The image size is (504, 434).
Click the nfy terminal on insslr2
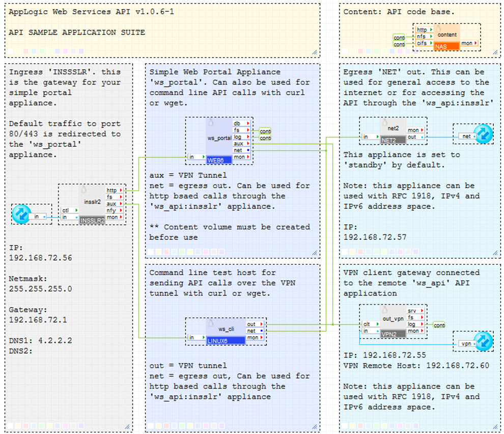click(x=114, y=210)
